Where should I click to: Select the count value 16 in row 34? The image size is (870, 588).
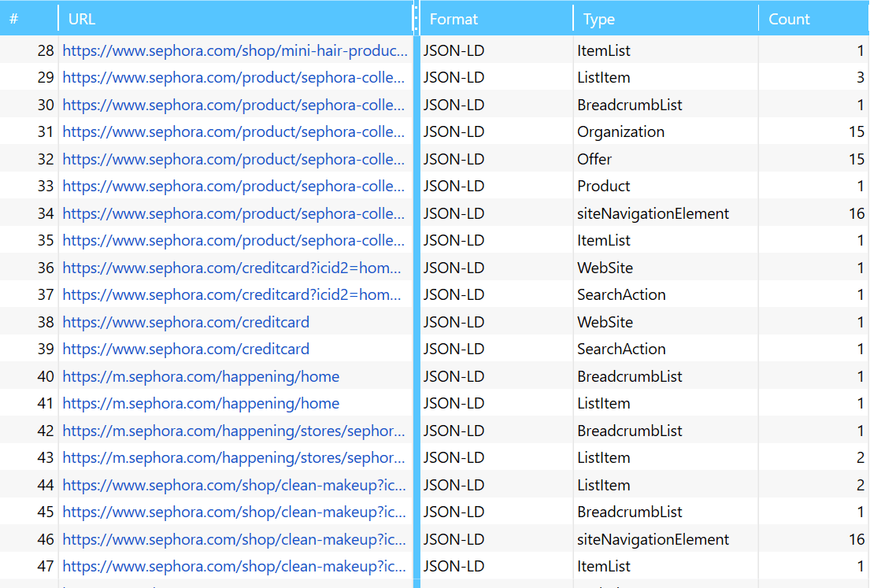(x=813, y=213)
